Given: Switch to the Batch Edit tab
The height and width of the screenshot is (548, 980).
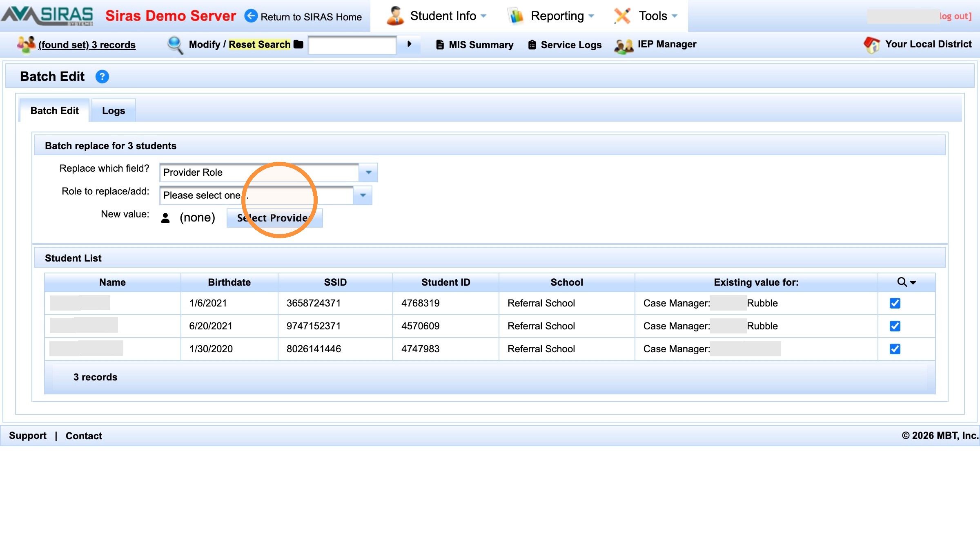Looking at the screenshot, I should pyautogui.click(x=54, y=111).
